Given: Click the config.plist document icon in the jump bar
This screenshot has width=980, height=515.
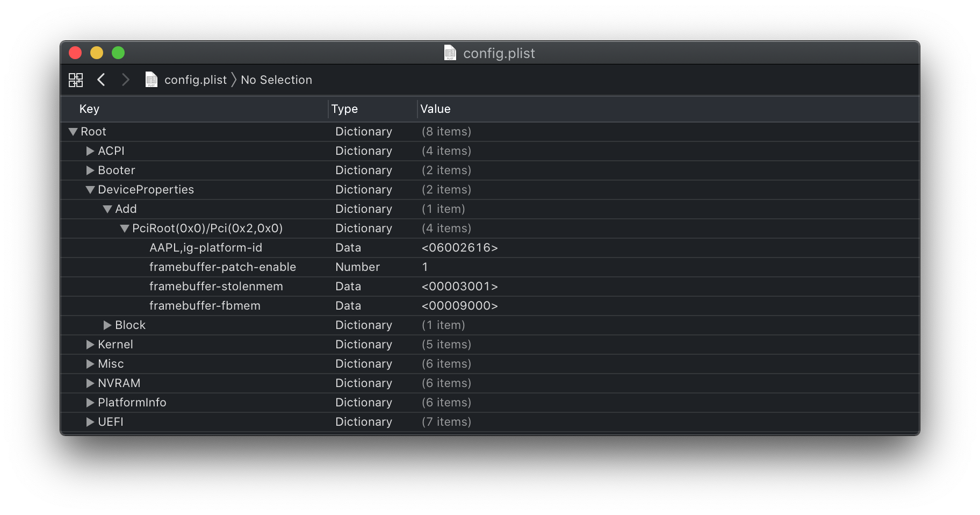Looking at the screenshot, I should tap(152, 80).
